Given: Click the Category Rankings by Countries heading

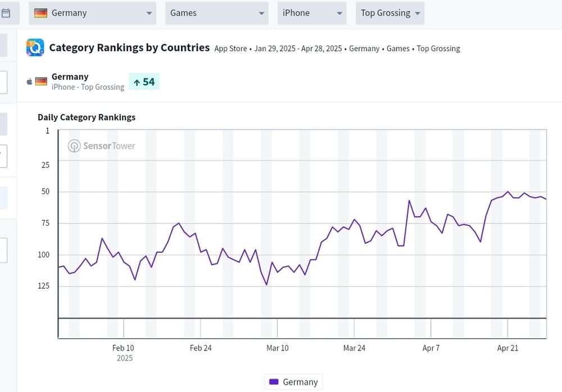Looking at the screenshot, I should coord(129,48).
